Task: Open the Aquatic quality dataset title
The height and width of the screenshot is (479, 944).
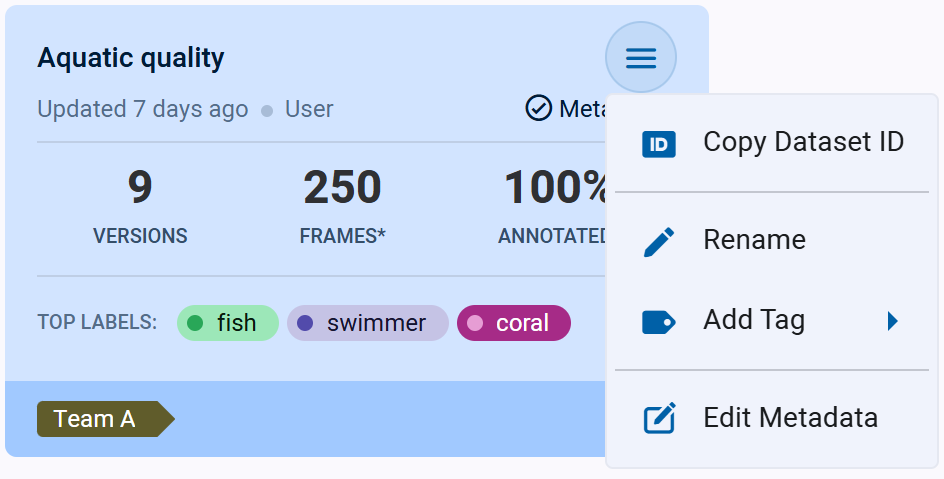Action: tap(131, 58)
